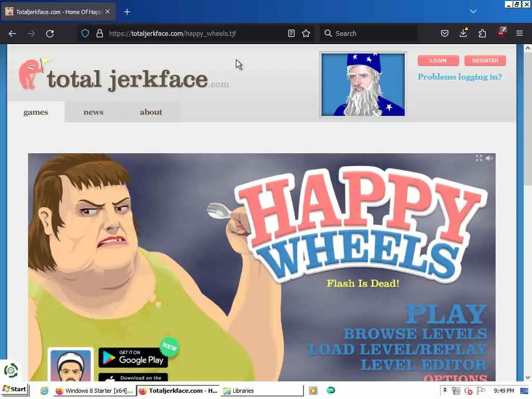
Task: Open the about navigation tab
Action: 151,112
